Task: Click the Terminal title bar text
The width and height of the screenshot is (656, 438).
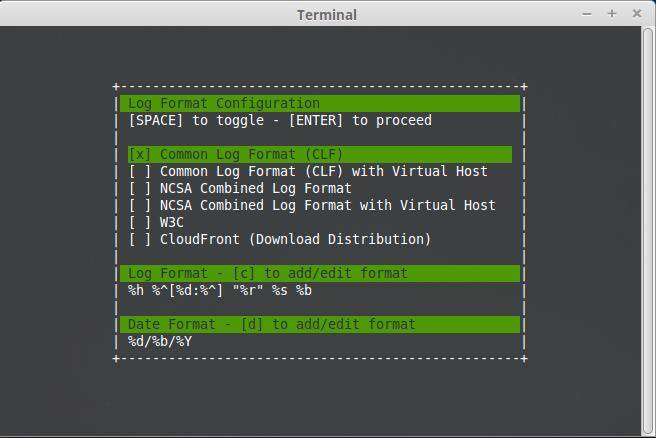Action: 327,14
